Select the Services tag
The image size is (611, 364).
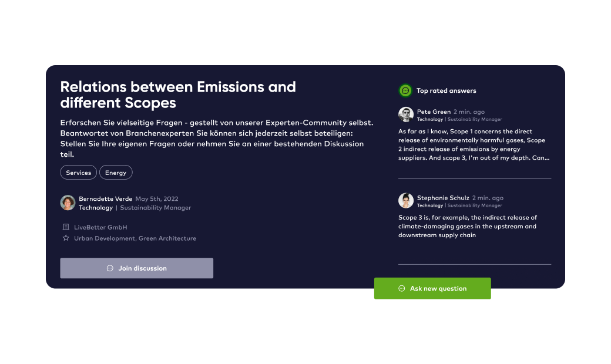78,173
